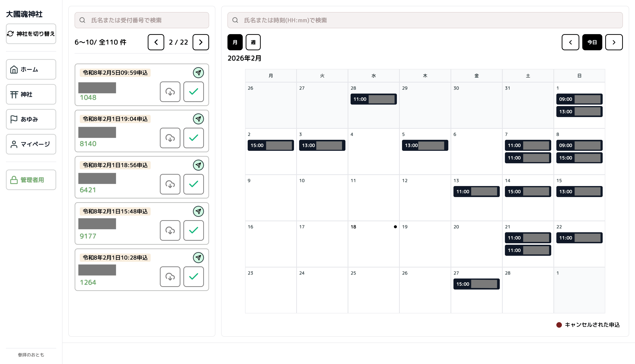The width and height of the screenshot is (635, 364).
Task: Download application 1264 data
Action: click(170, 276)
